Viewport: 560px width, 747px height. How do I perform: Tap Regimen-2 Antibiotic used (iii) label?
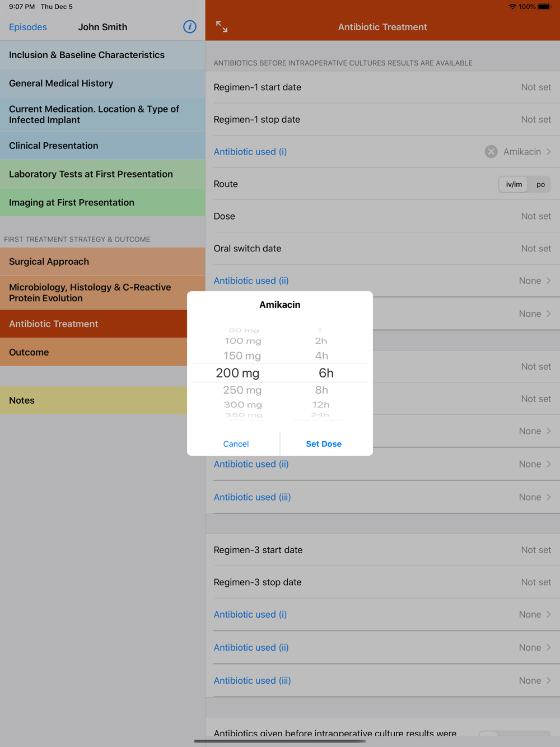pyautogui.click(x=253, y=497)
